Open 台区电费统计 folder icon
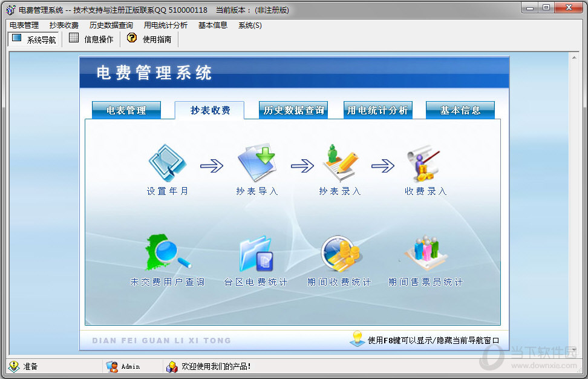The image size is (588, 379). pyautogui.click(x=256, y=253)
